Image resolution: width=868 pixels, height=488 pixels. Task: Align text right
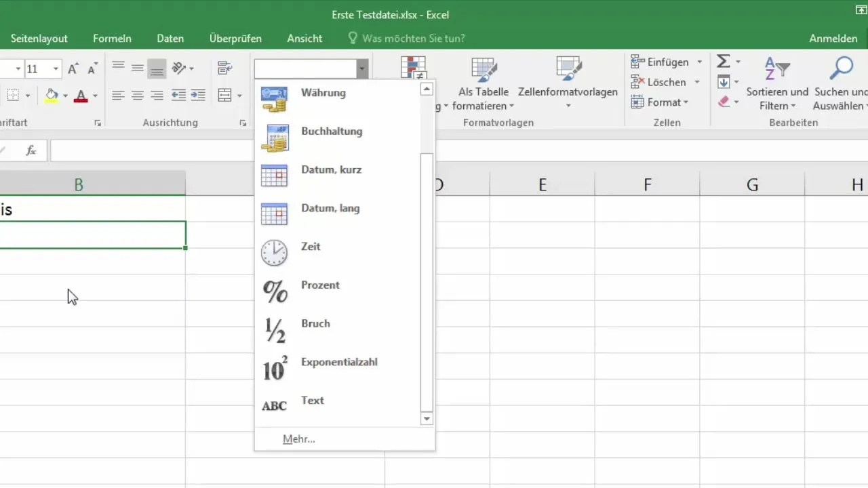[157, 96]
